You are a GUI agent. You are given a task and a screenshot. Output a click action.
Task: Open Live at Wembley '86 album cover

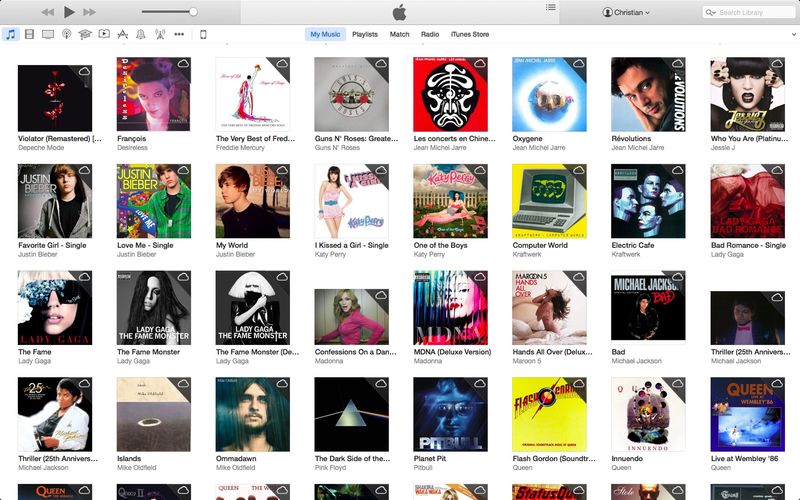pyautogui.click(x=747, y=414)
